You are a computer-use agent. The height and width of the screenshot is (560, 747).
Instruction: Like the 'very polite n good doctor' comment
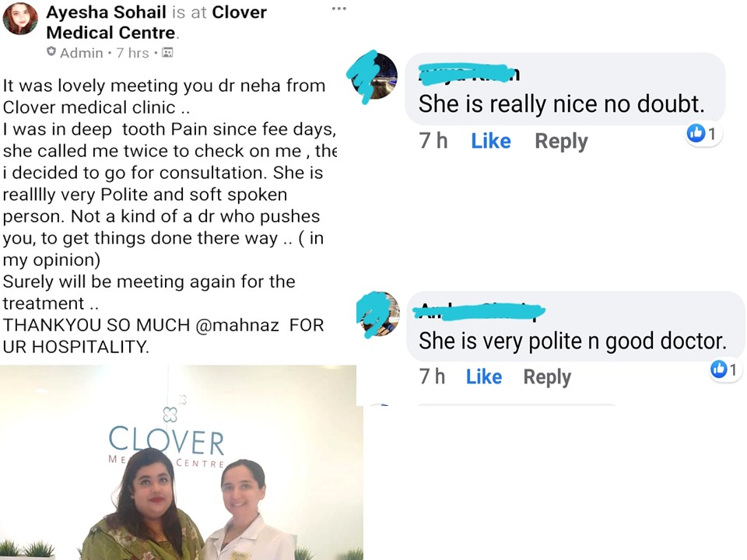483,376
